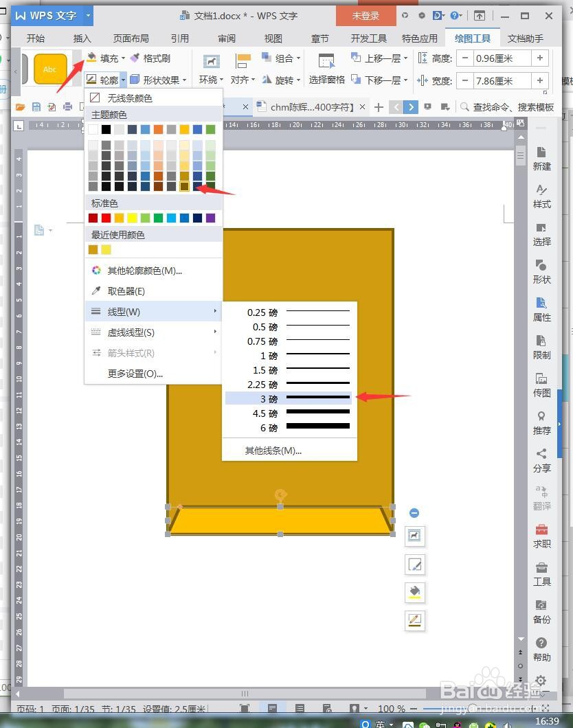The width and height of the screenshot is (573, 728).
Task: Select the 3 磅 line weight
Action: tap(289, 398)
